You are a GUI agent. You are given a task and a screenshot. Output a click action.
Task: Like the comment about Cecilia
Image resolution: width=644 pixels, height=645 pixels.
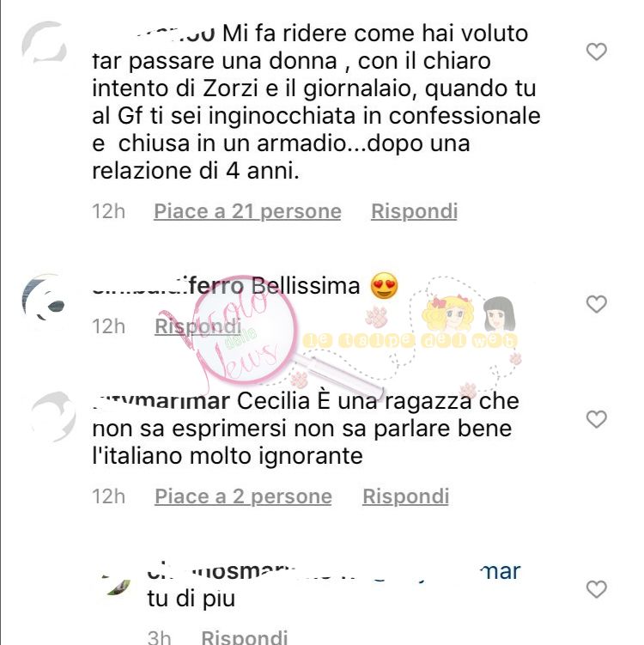click(x=596, y=420)
